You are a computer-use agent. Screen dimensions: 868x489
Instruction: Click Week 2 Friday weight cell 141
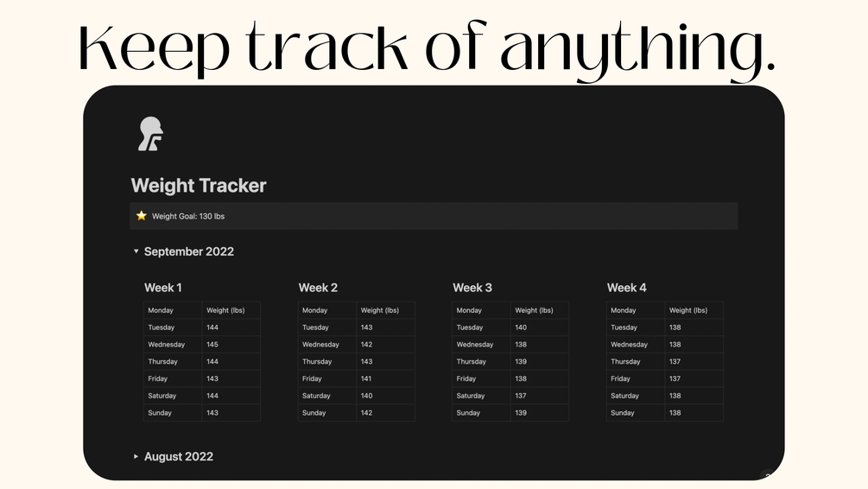pyautogui.click(x=385, y=378)
